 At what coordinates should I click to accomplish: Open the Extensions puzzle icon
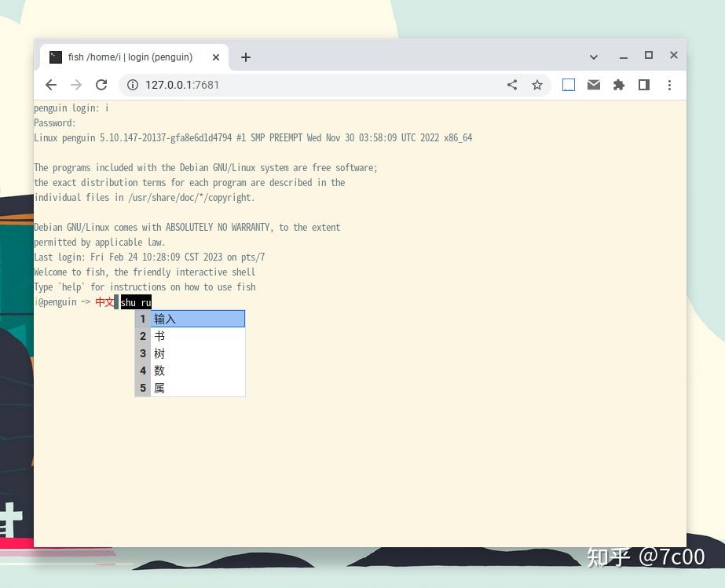[x=619, y=85]
